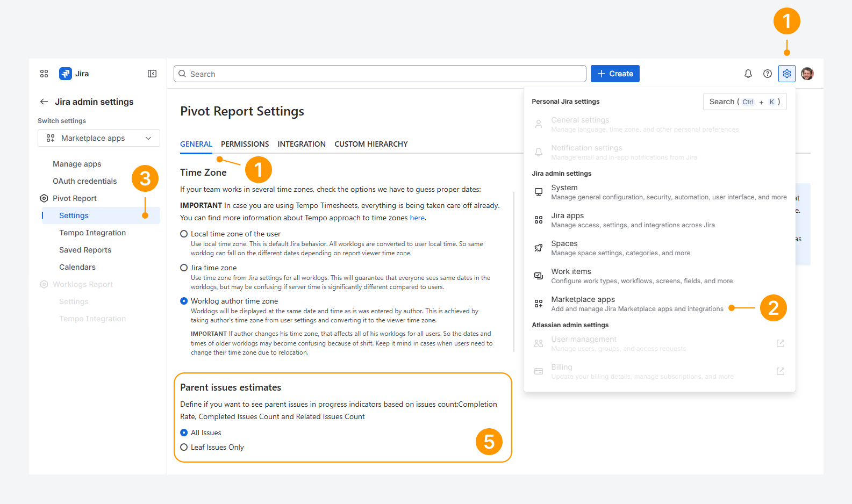Click the User management people icon
Image resolution: width=852 pixels, height=504 pixels.
point(539,343)
